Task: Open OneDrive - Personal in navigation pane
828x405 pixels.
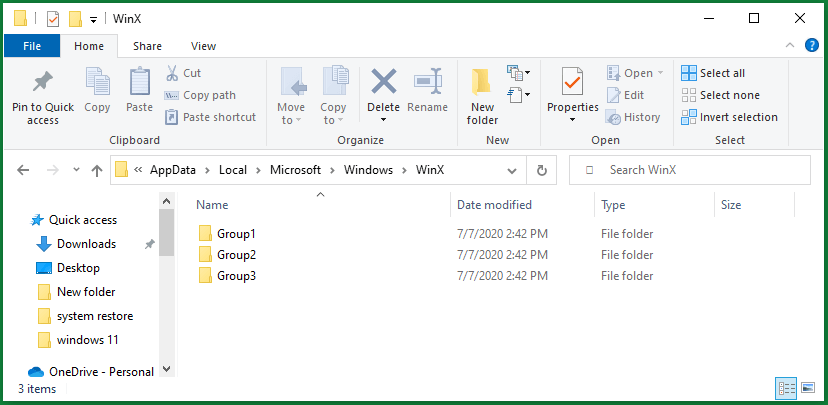Action: point(91,372)
